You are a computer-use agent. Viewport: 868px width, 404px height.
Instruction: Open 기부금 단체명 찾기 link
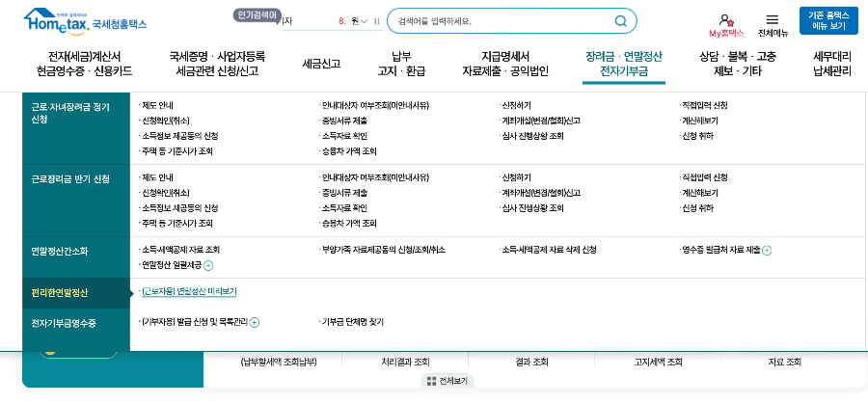tap(353, 322)
